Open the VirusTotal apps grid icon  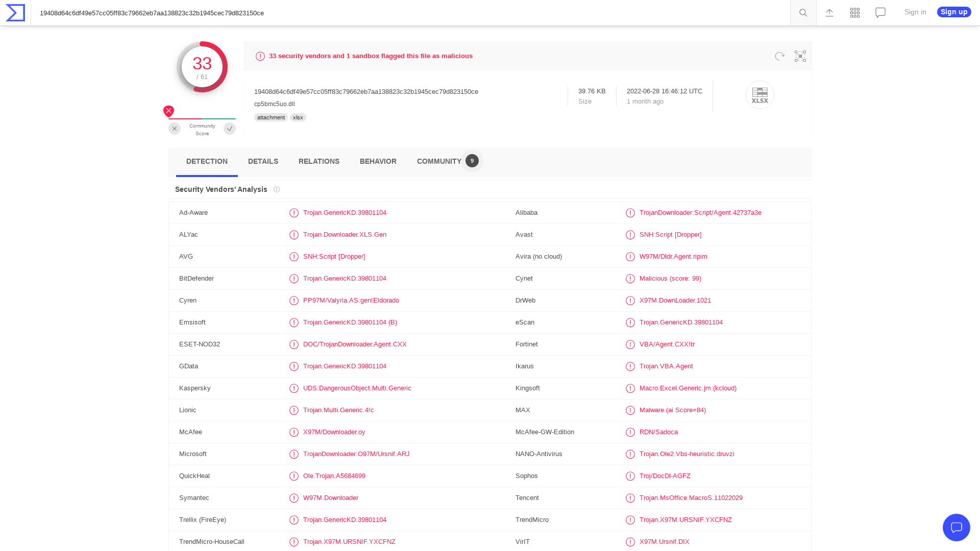(x=854, y=13)
